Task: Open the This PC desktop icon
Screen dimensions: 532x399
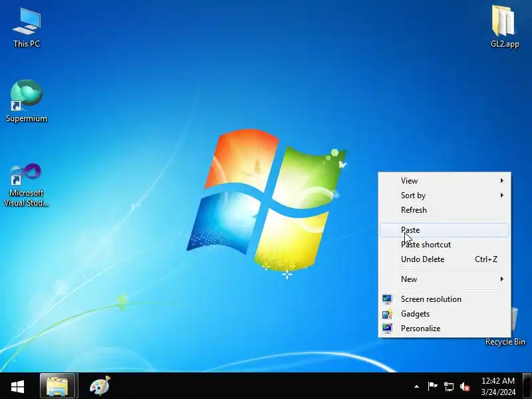Action: pyautogui.click(x=27, y=28)
